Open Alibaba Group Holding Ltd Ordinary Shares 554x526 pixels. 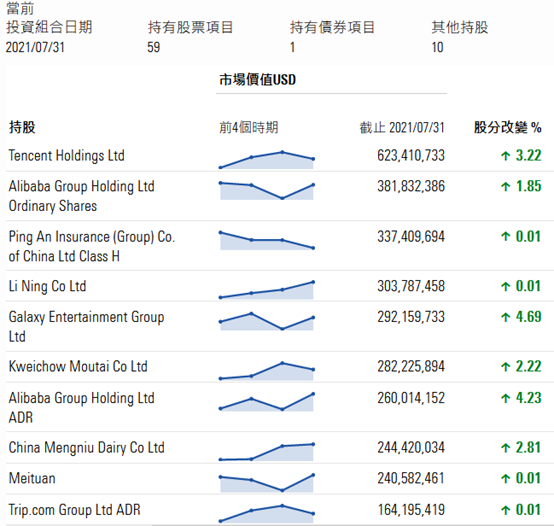pyautogui.click(x=82, y=196)
